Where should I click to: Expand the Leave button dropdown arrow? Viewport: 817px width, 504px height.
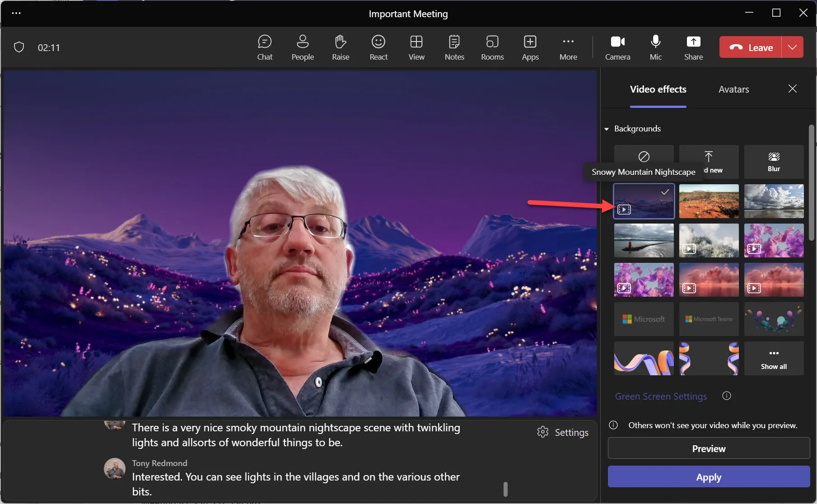[792, 47]
